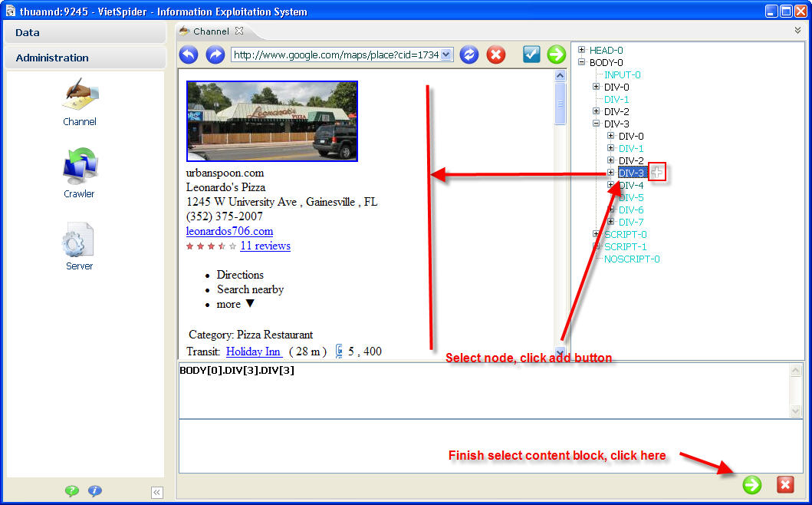Image resolution: width=812 pixels, height=505 pixels.
Task: Click the Leonardo's Pizza storefront photo
Action: pyautogui.click(x=272, y=121)
